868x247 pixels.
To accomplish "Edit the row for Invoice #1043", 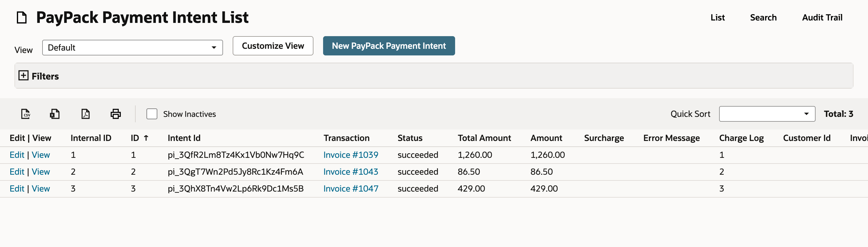I will pyautogui.click(x=17, y=172).
